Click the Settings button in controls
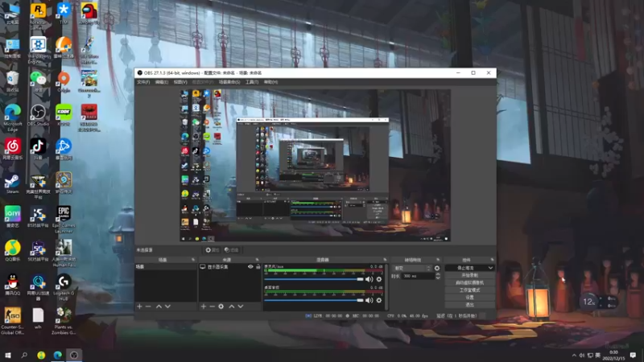 pos(469,297)
